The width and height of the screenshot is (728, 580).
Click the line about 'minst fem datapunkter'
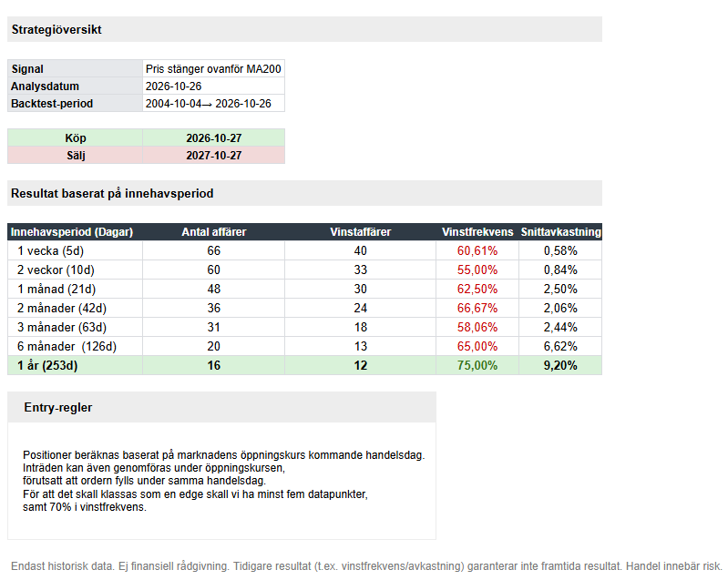coord(195,494)
